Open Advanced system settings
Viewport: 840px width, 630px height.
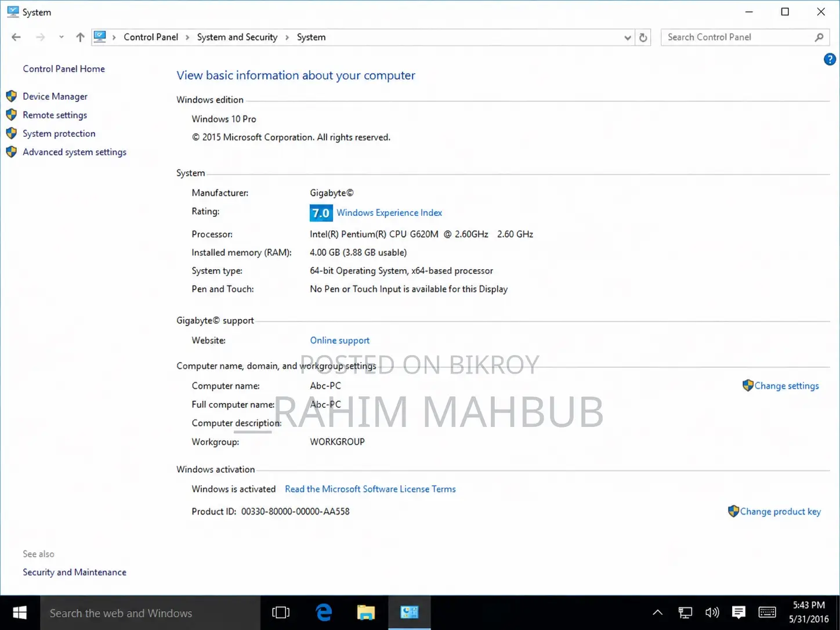[74, 152]
